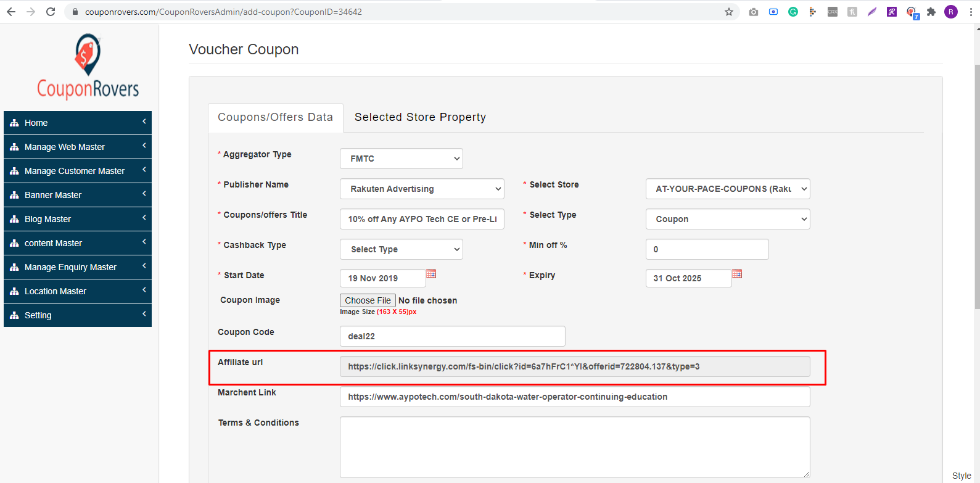
Task: Click the CRX extension icon
Action: click(833, 12)
